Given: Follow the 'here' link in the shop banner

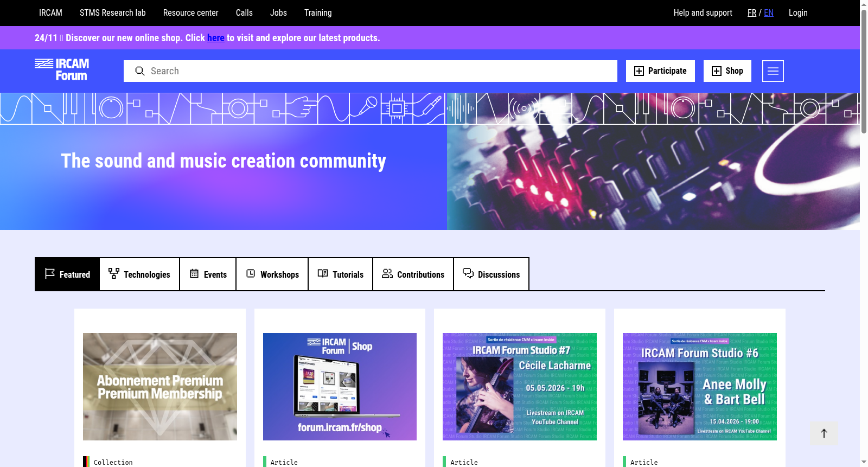Looking at the screenshot, I should [x=216, y=38].
